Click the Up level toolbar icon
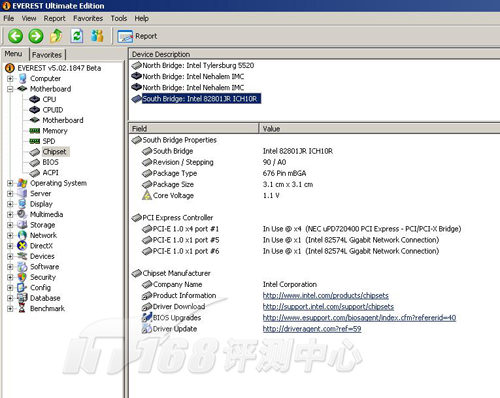 coord(56,36)
